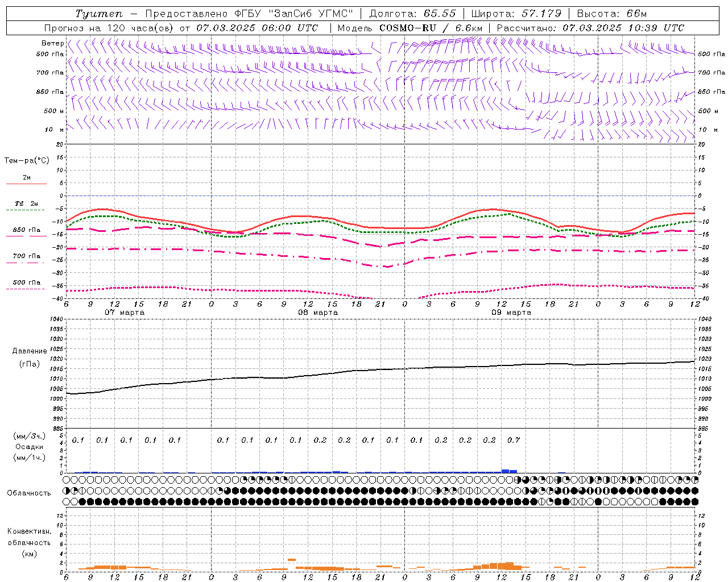Click the 'Рассчитано: 07.03.2025 10:39 UTC' timestamp
This screenshot has width=728, height=582.
click(591, 28)
